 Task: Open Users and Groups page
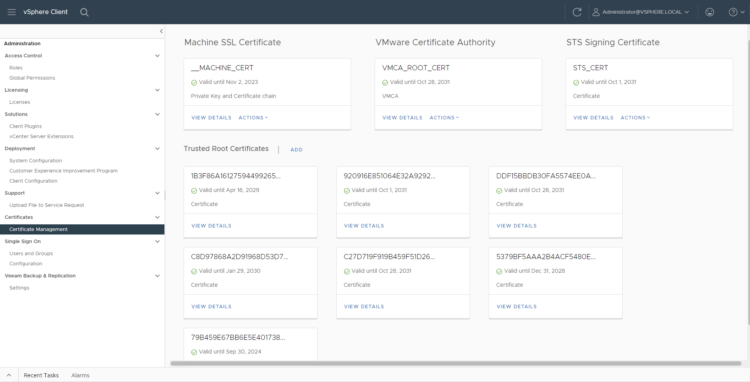point(31,253)
